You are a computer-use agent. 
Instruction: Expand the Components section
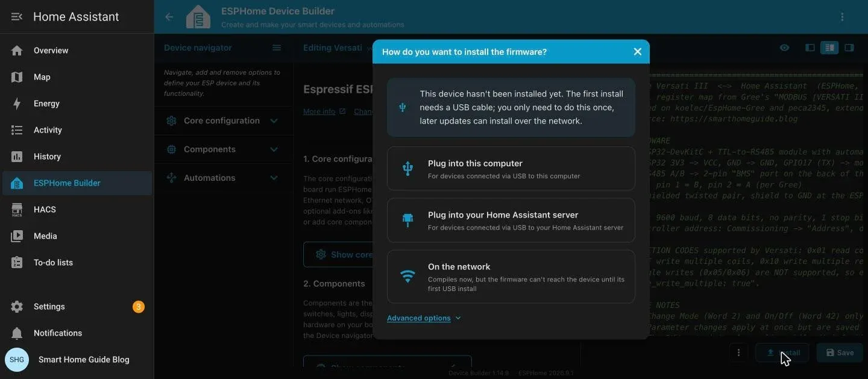224,149
